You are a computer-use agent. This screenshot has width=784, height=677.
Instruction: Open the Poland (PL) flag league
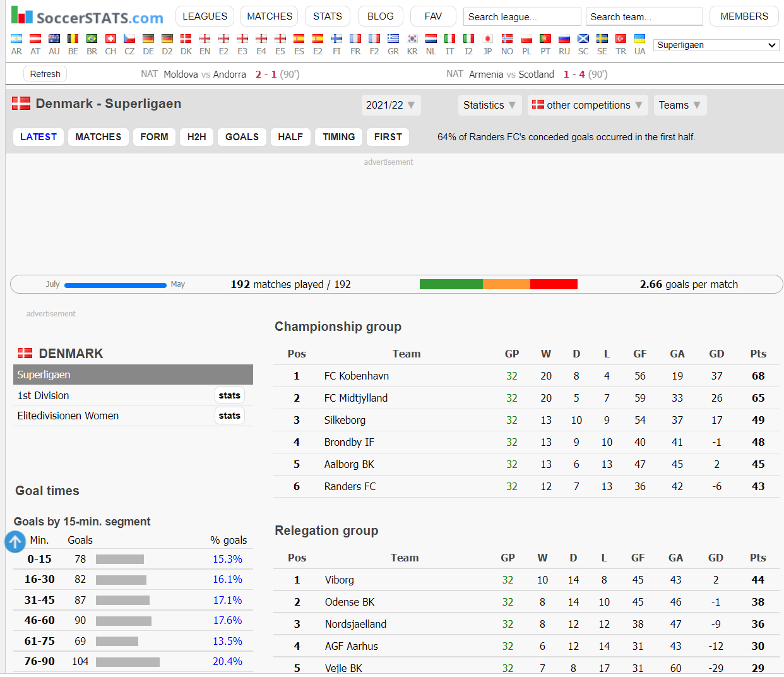coord(526,39)
